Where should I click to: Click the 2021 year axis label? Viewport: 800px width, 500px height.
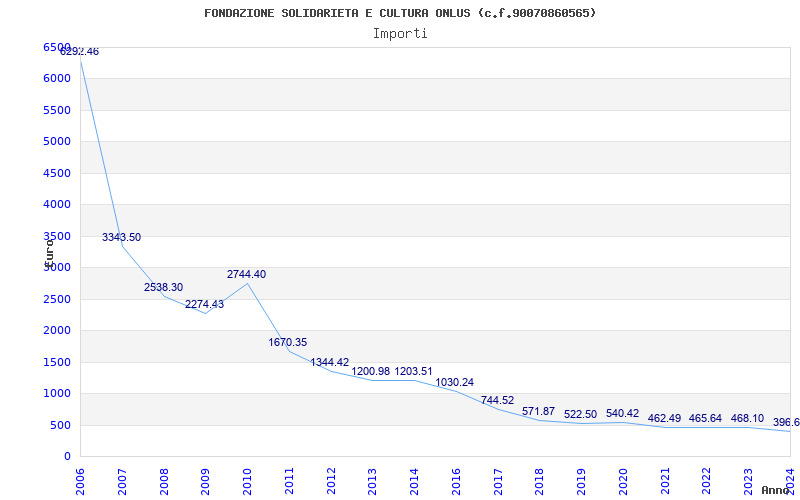(x=665, y=482)
